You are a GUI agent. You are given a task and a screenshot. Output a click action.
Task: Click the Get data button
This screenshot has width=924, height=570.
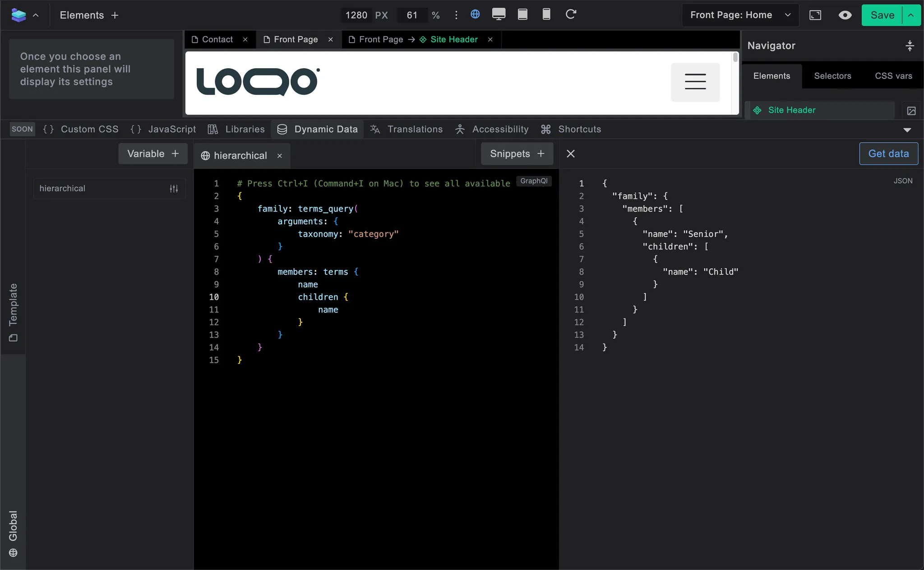click(888, 154)
